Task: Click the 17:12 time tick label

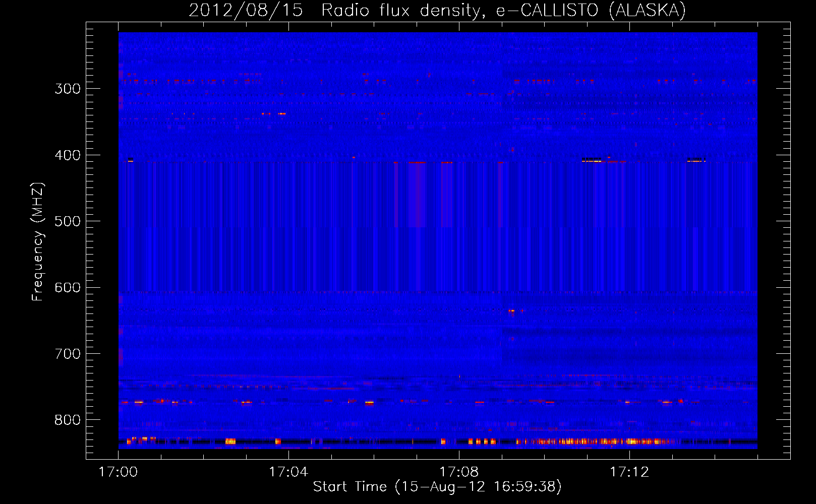Action: [629, 472]
